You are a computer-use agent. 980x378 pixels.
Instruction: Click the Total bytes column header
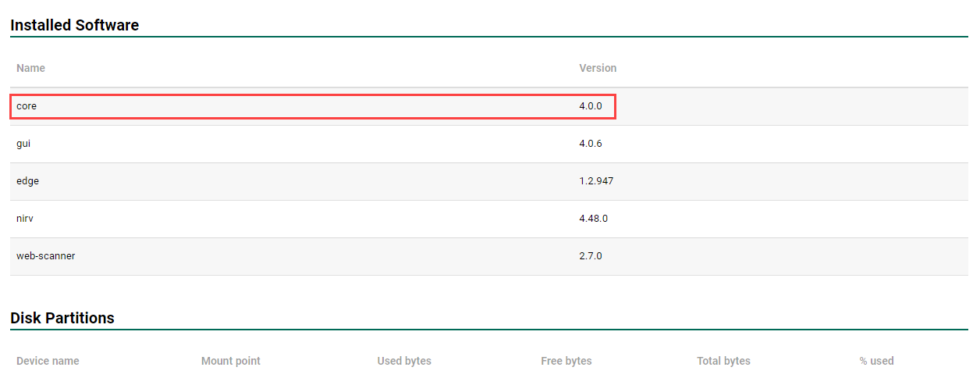click(x=723, y=361)
